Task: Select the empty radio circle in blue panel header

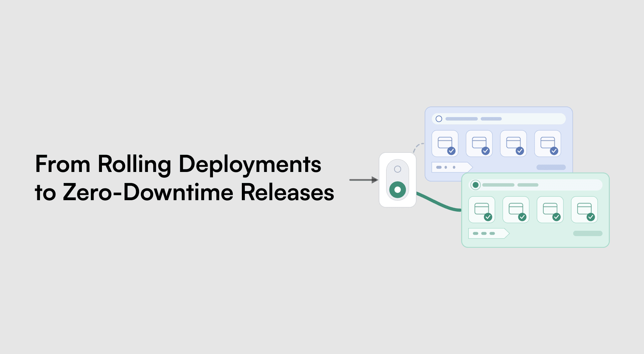Action: pyautogui.click(x=439, y=119)
